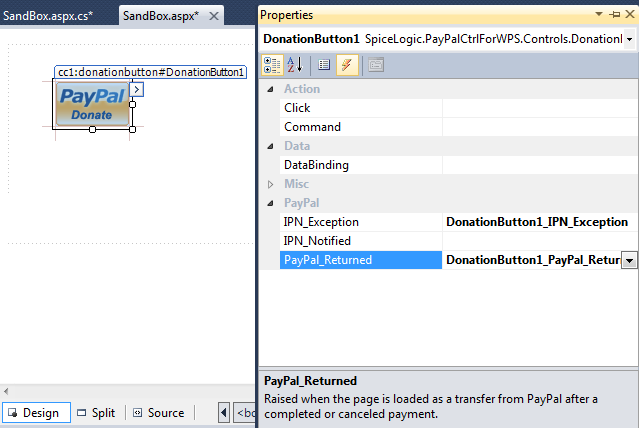Collapse the Action category
The height and width of the screenshot is (428, 639).
click(271, 89)
